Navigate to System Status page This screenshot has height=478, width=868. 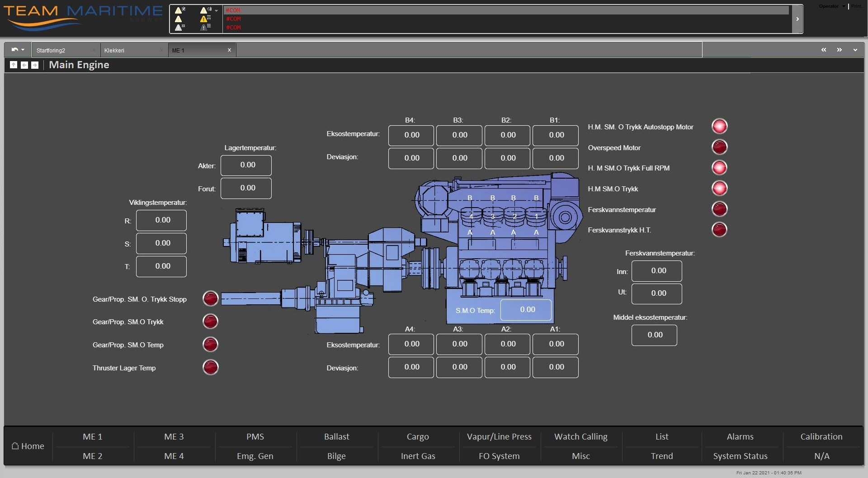[740, 456]
